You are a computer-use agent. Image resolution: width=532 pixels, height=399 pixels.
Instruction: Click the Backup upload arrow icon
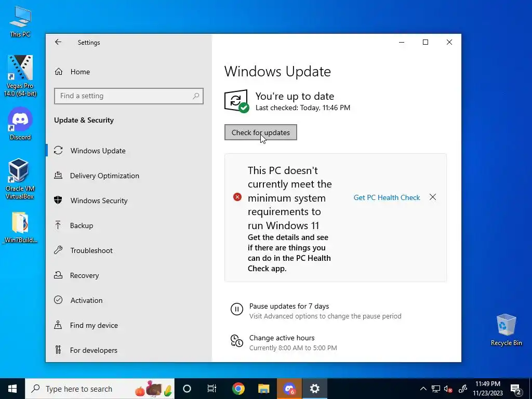coord(58,225)
